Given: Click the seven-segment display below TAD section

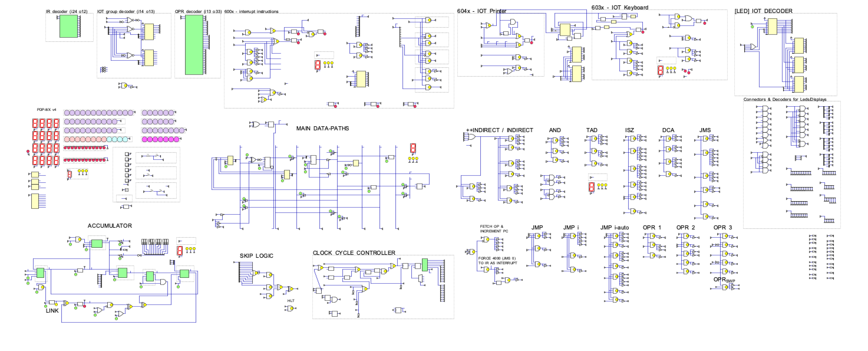Looking at the screenshot, I should [591, 187].
